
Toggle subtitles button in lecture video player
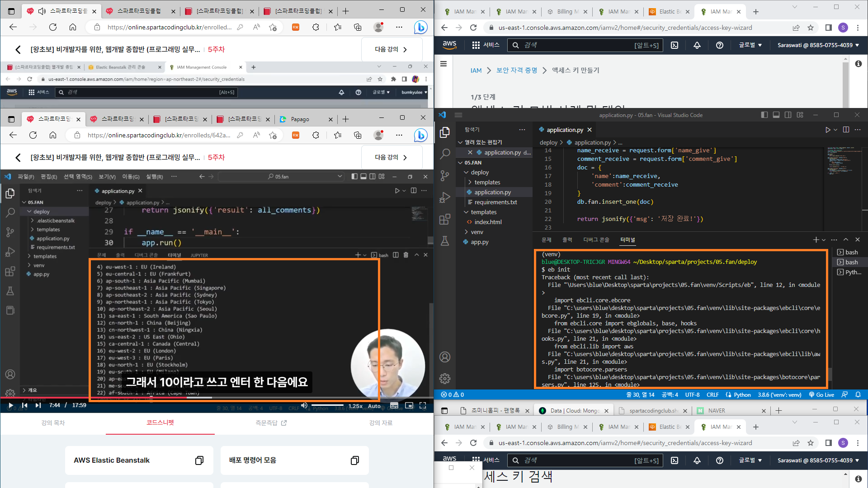point(394,405)
